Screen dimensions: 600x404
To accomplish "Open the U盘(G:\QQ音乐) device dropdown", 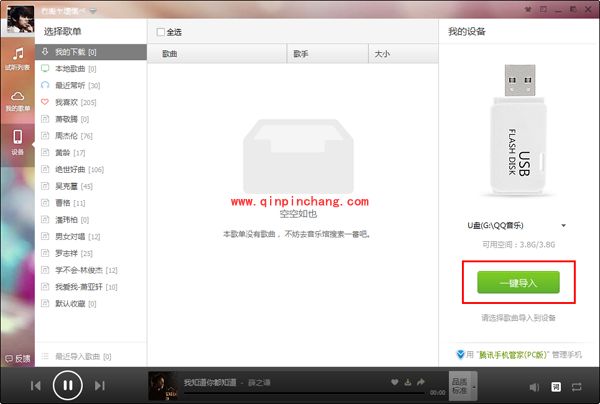I will 517,225.
